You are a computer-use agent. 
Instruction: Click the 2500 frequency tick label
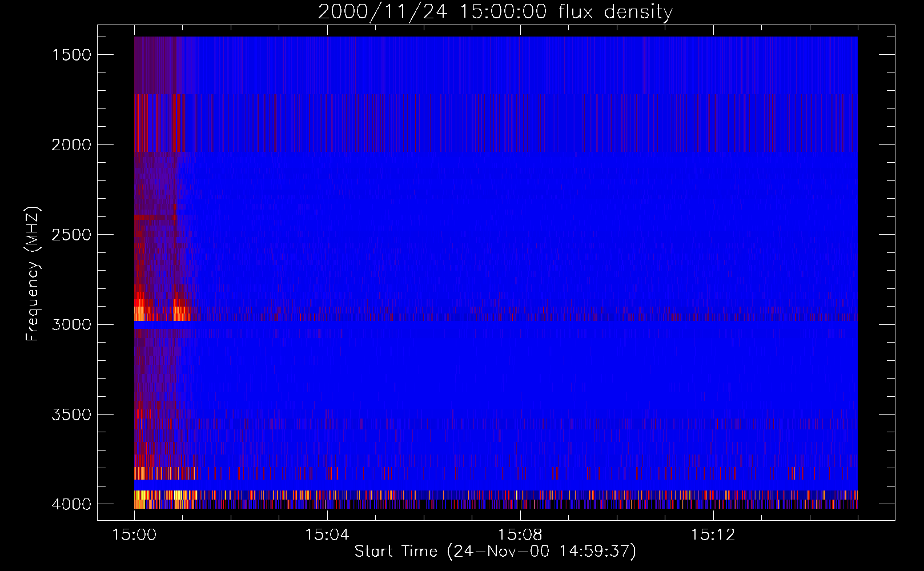pyautogui.click(x=71, y=235)
